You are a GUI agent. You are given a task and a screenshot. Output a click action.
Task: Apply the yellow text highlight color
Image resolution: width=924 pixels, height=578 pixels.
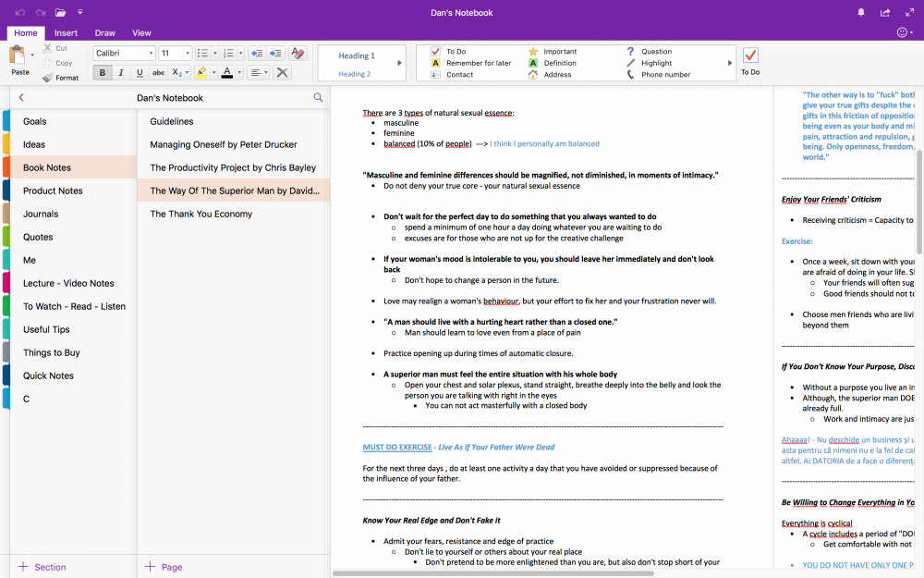pos(201,73)
